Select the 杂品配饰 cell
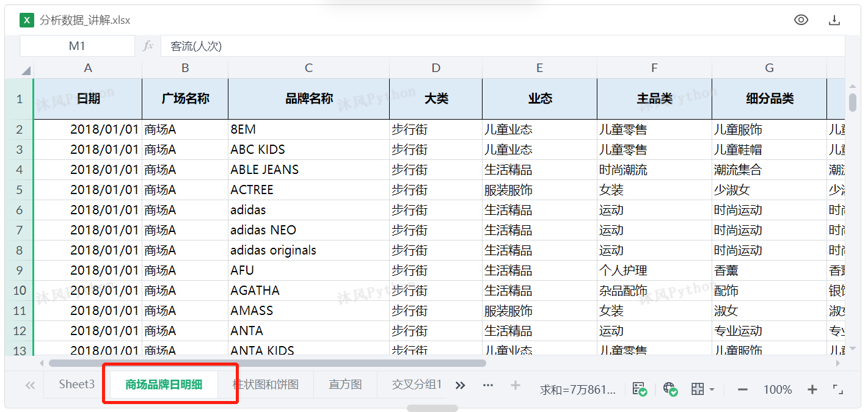The image size is (868, 412). tap(654, 291)
